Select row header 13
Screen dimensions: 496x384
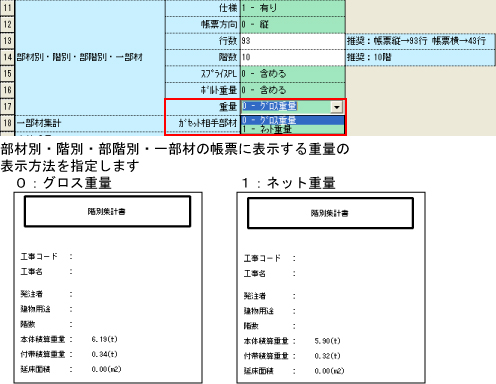coord(7,41)
